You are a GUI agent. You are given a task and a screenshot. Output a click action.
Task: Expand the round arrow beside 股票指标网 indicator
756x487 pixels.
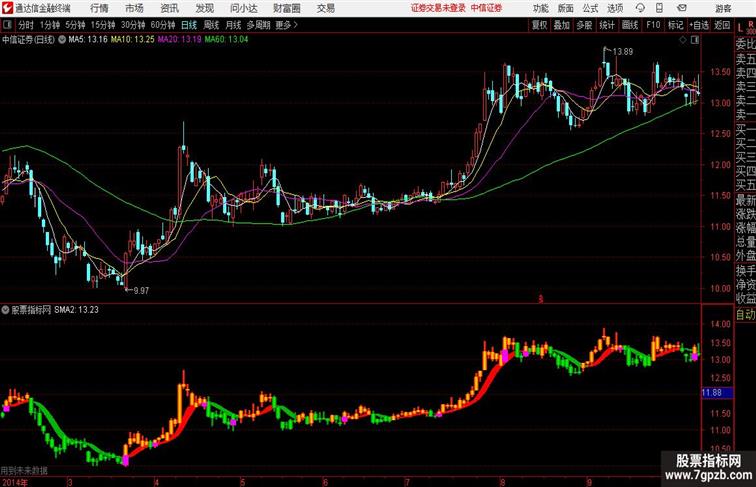coord(5,310)
